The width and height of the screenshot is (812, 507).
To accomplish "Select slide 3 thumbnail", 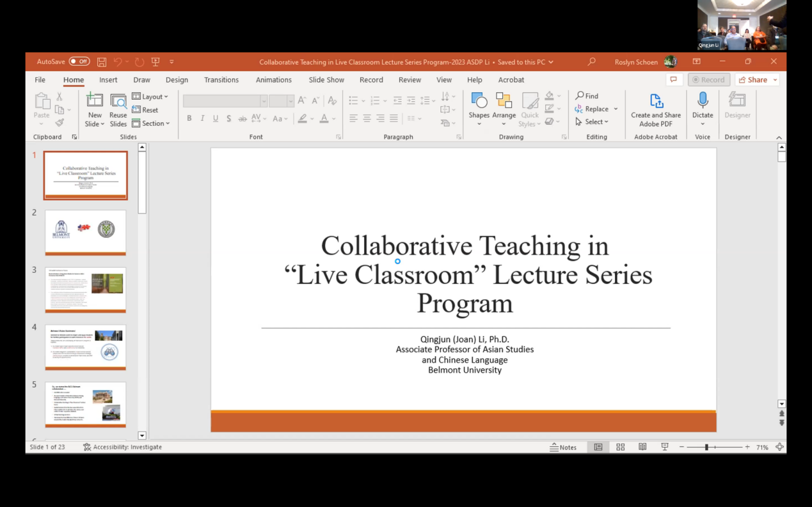I will click(86, 290).
